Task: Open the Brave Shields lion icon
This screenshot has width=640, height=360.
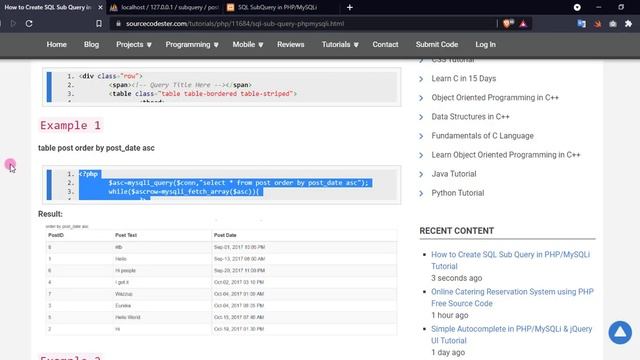Action: coord(508,24)
